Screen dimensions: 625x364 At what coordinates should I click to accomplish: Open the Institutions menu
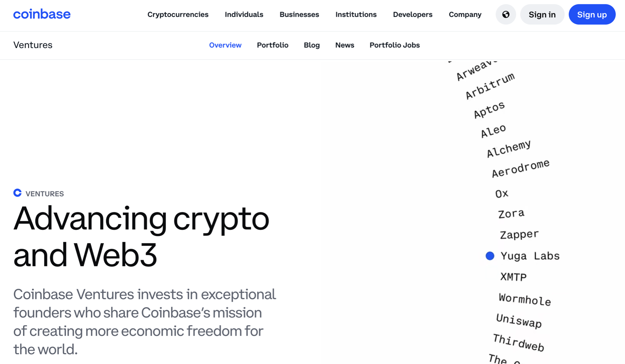pos(356,15)
